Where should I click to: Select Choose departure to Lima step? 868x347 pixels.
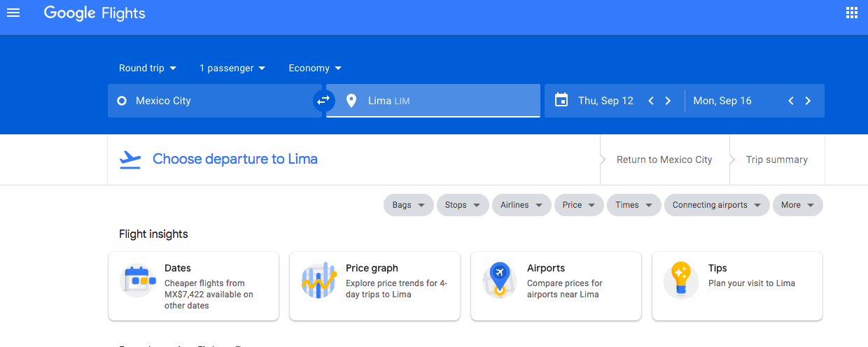(x=235, y=159)
